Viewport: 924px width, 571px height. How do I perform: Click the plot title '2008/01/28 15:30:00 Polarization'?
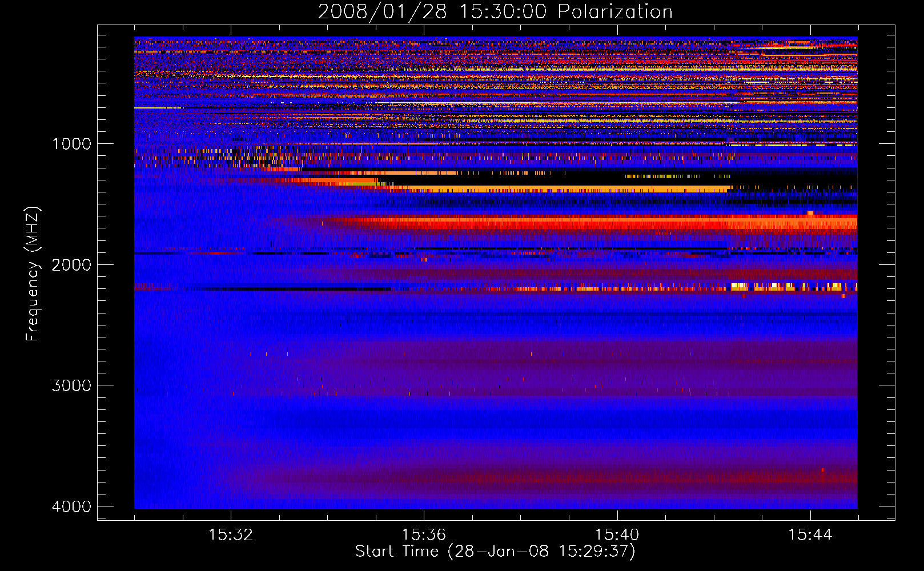pos(495,12)
